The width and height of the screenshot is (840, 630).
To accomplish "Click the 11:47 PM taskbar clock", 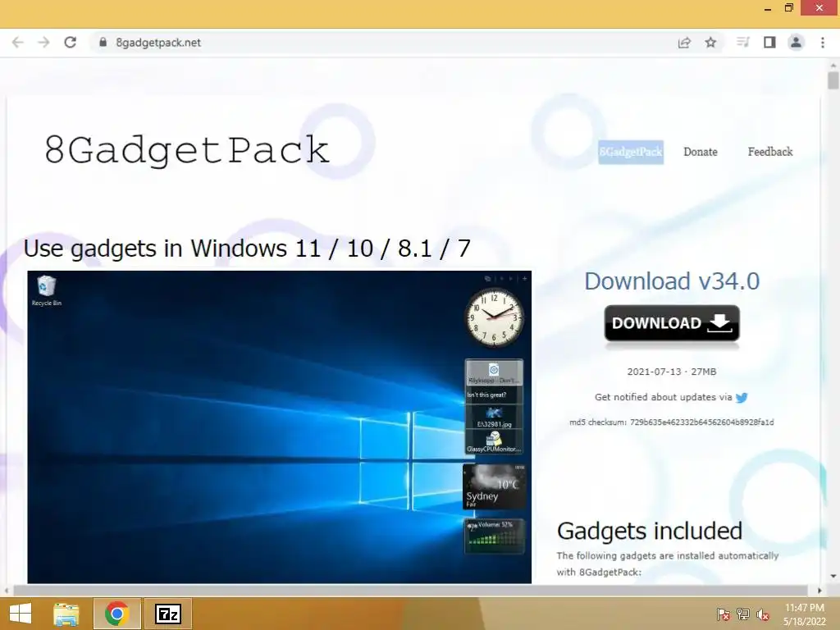I will (804, 614).
